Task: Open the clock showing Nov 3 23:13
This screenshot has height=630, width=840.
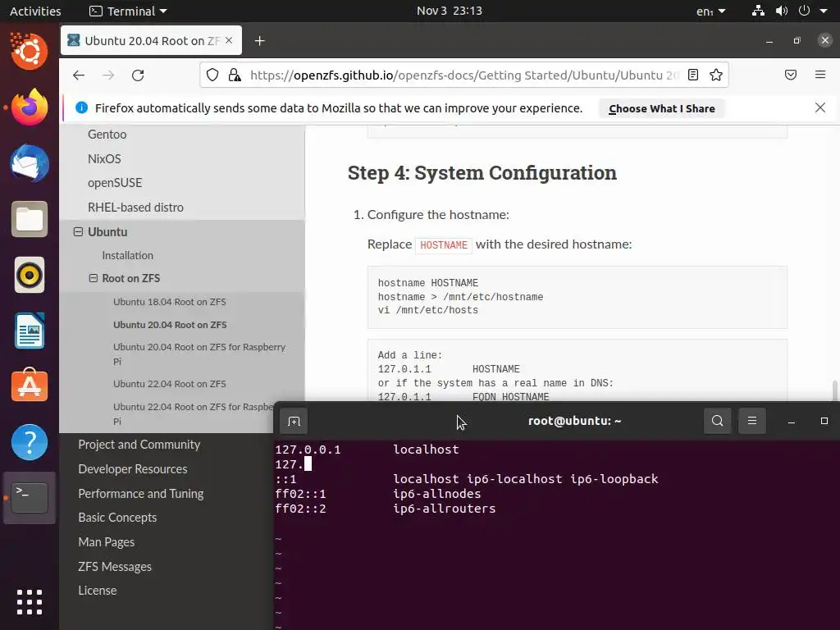Action: (x=450, y=11)
